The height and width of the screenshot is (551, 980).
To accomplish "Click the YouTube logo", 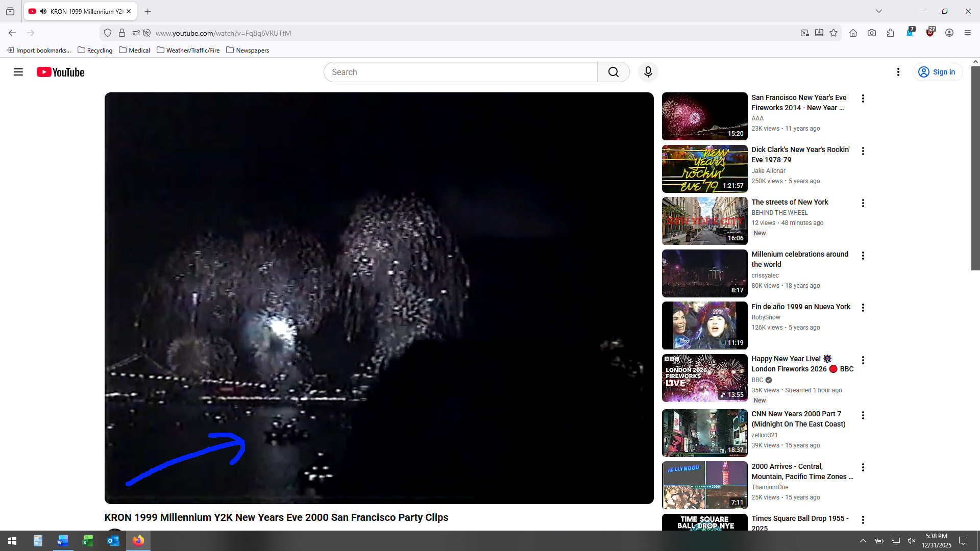I will tap(60, 72).
